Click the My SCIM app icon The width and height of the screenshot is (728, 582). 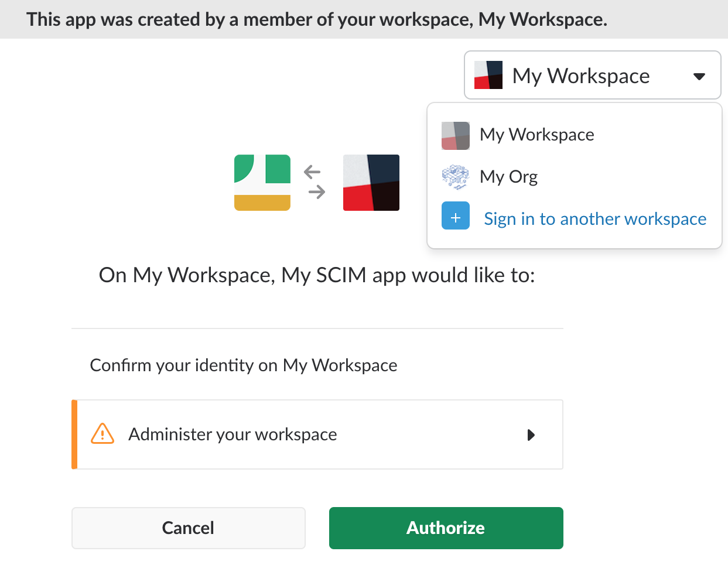tap(262, 182)
